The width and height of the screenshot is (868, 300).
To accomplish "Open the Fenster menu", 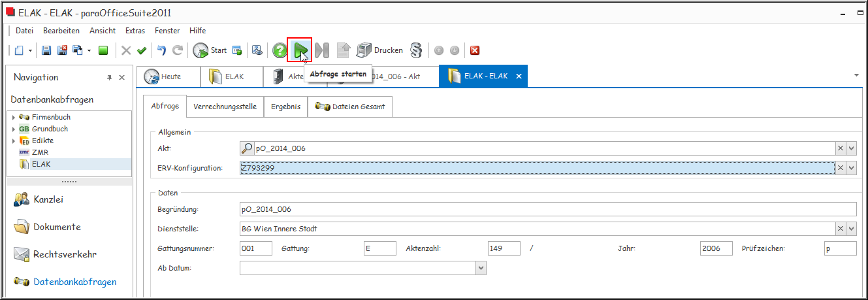I will point(167,31).
